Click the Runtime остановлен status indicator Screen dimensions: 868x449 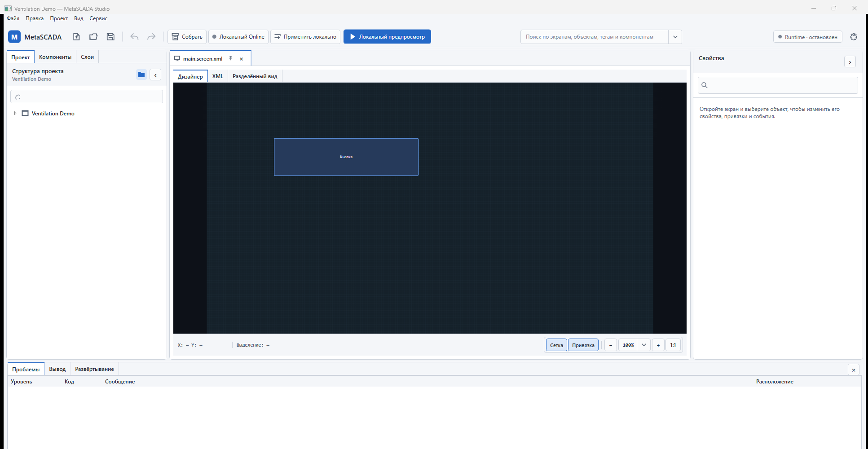pos(807,37)
